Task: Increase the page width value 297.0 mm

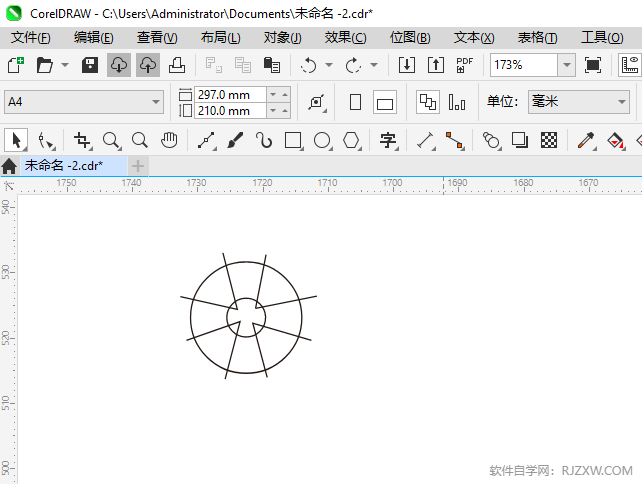Action: (x=285, y=95)
